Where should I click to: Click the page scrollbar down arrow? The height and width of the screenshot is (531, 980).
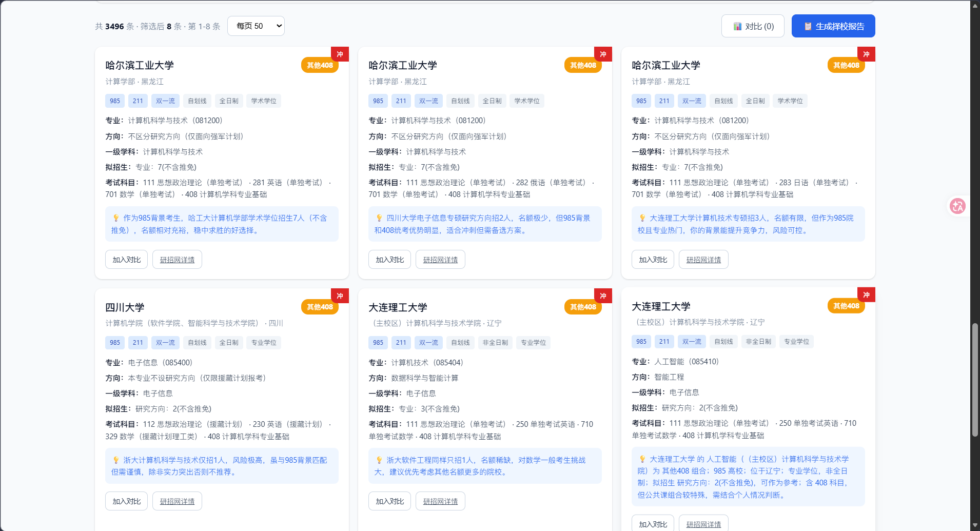pyautogui.click(x=975, y=526)
